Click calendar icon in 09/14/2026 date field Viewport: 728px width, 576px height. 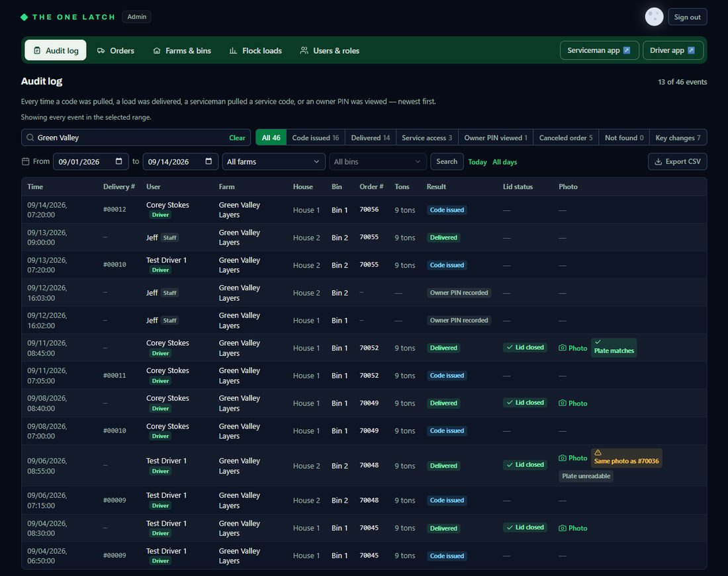click(x=208, y=161)
